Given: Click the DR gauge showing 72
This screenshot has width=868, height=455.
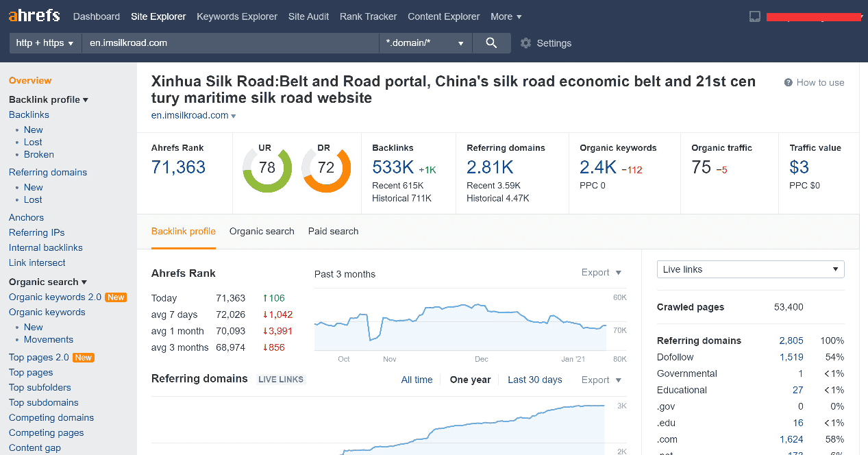Looking at the screenshot, I should coord(327,167).
